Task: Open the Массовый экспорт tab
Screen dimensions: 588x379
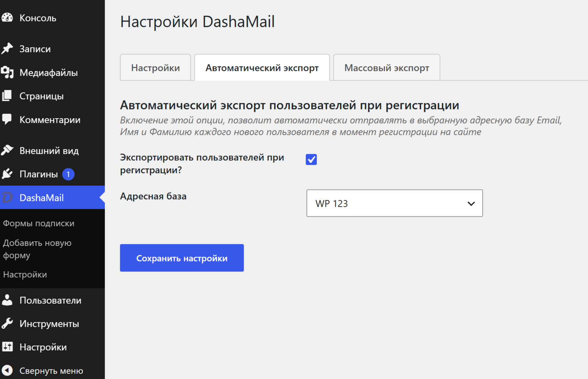Action: coord(387,68)
